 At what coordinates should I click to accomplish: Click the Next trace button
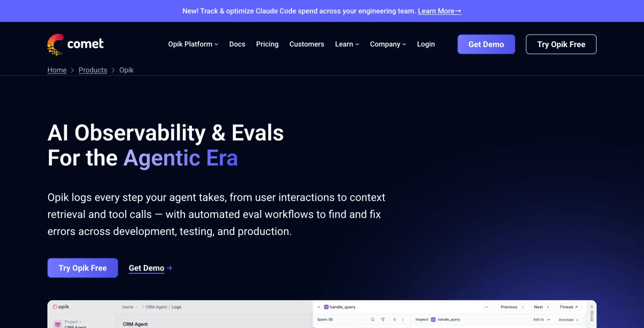point(541,307)
